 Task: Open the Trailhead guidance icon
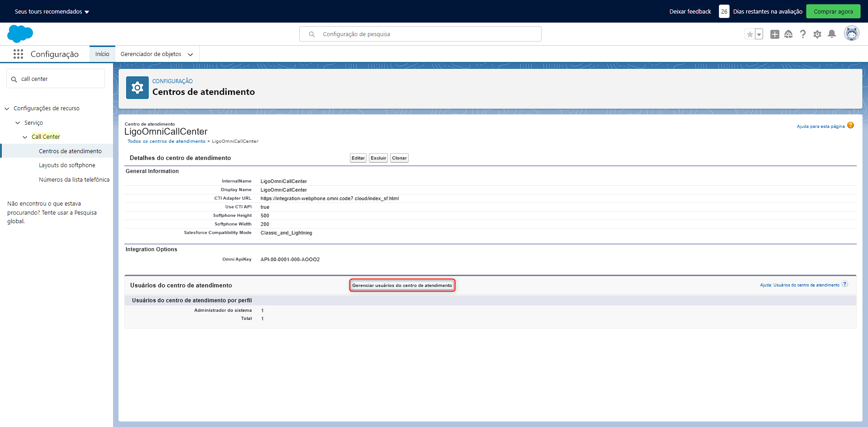pyautogui.click(x=788, y=34)
